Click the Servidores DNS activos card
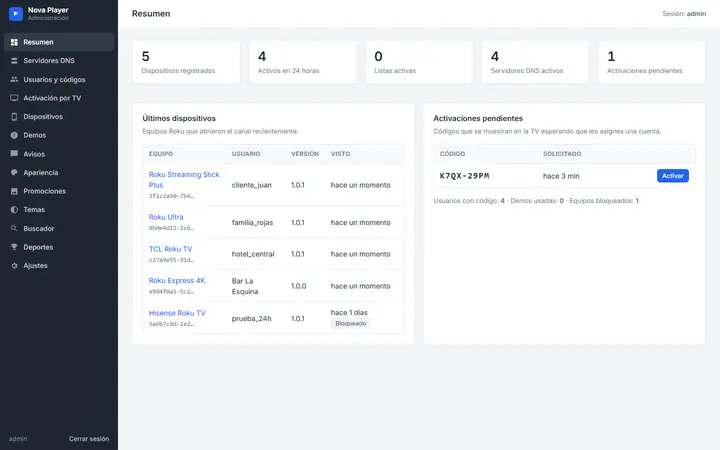The height and width of the screenshot is (450, 720). (x=535, y=62)
